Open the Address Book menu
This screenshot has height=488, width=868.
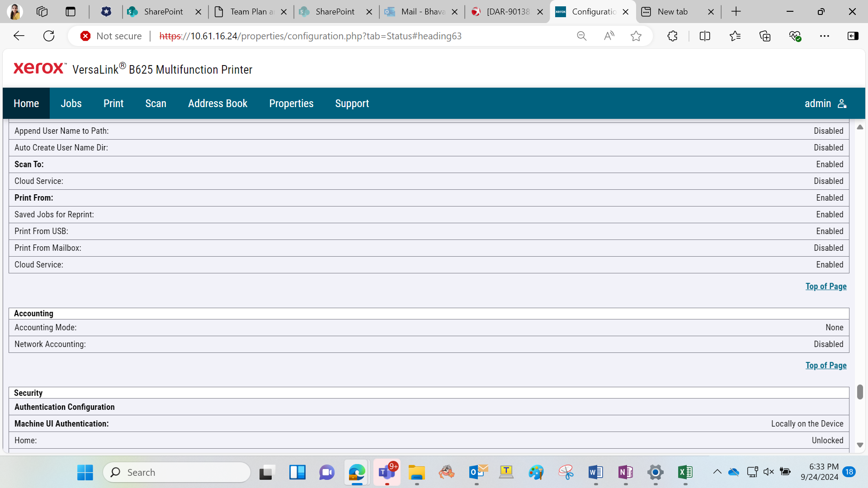point(217,103)
